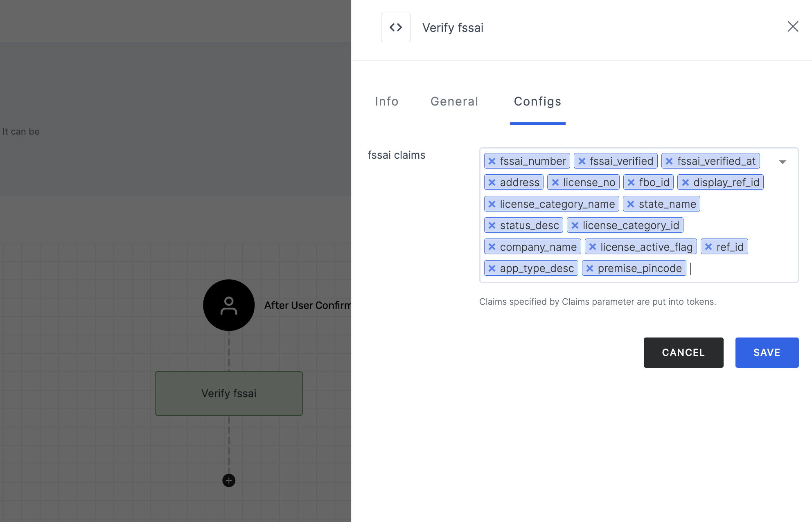Remove the status_desc claim tag
The image size is (812, 522).
pos(492,225)
